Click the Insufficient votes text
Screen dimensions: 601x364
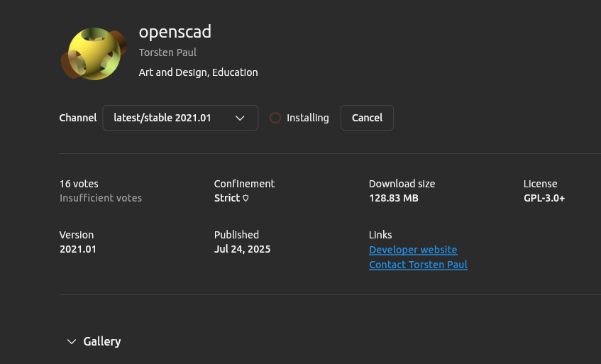point(101,198)
